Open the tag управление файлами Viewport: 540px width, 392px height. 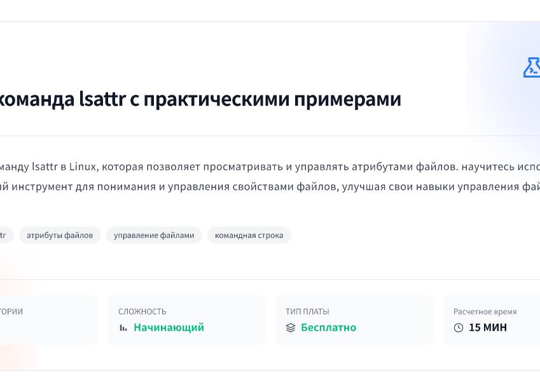(x=153, y=235)
